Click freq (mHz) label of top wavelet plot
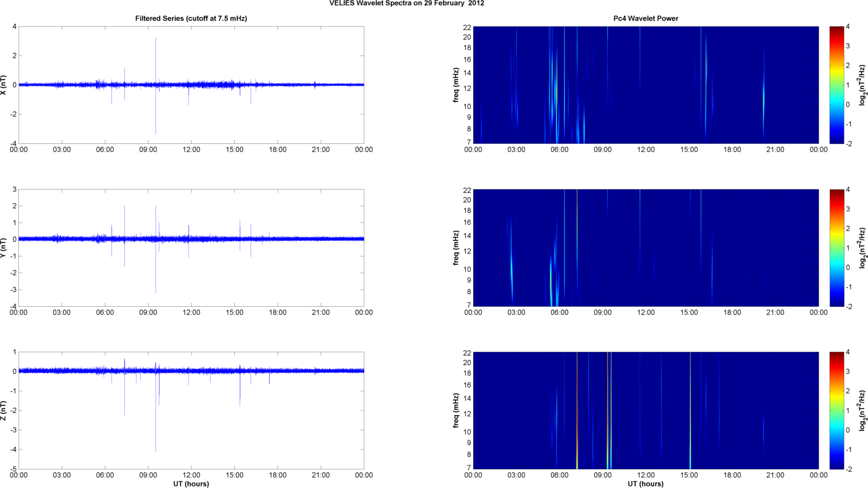The height and width of the screenshot is (488, 868). click(x=456, y=85)
